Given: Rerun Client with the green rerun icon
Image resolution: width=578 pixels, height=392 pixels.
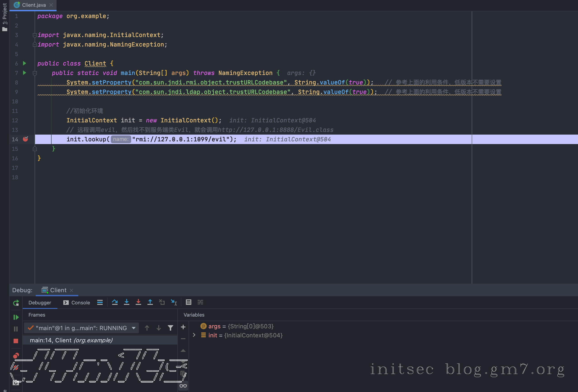Looking at the screenshot, I should point(16,303).
